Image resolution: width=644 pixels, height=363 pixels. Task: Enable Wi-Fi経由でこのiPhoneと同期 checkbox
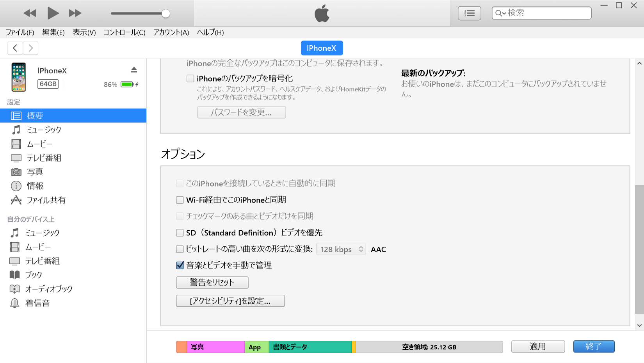[x=180, y=200]
